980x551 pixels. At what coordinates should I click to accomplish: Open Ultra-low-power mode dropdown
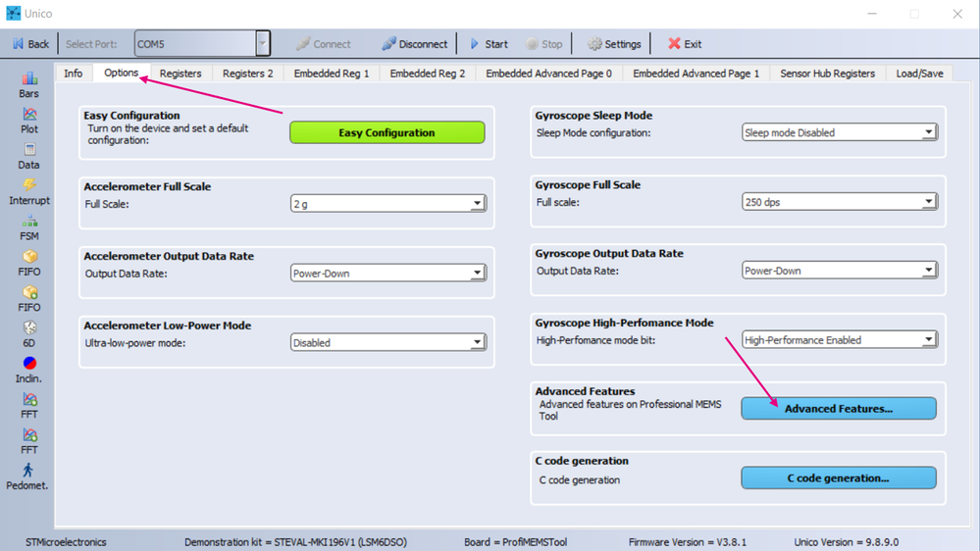[x=388, y=342]
